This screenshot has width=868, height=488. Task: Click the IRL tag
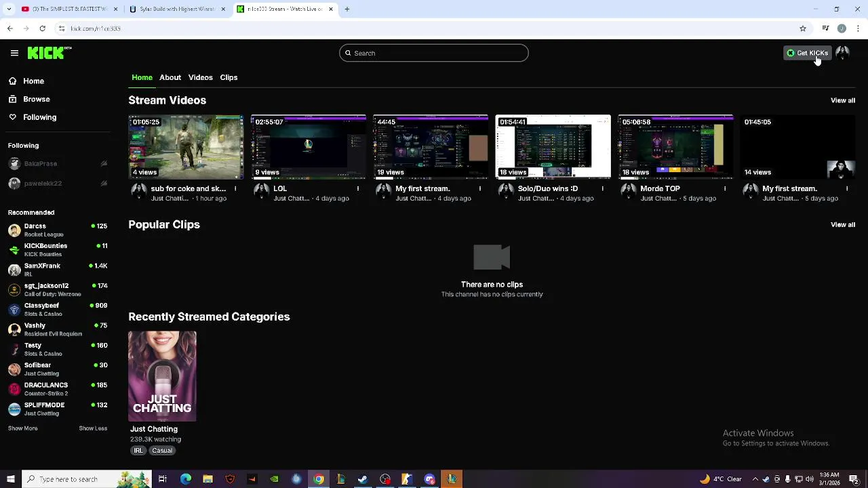point(138,451)
